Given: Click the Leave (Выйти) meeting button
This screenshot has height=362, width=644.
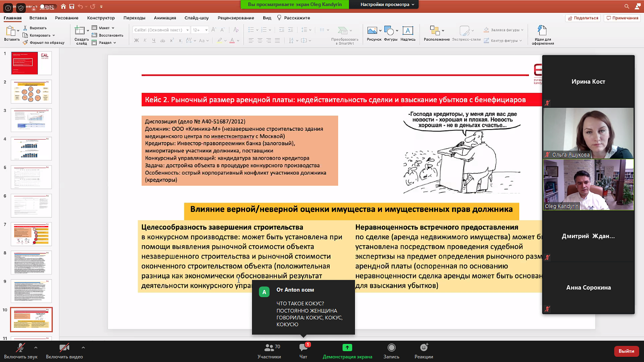Looking at the screenshot, I should [626, 351].
